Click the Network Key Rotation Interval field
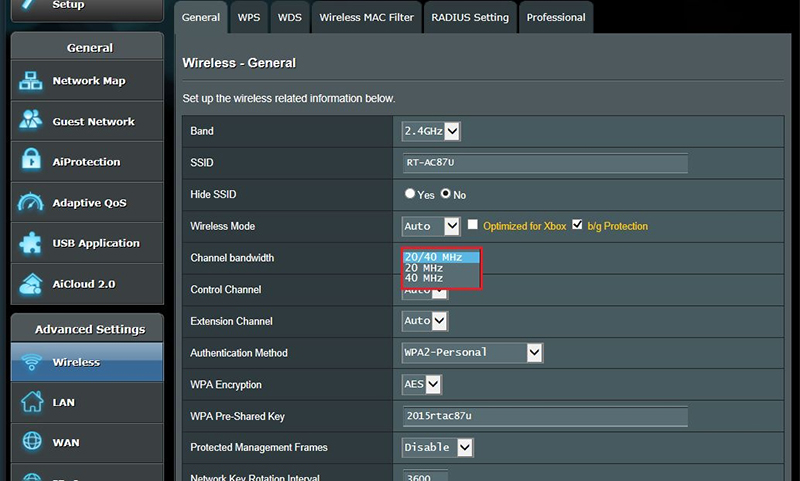 425,475
